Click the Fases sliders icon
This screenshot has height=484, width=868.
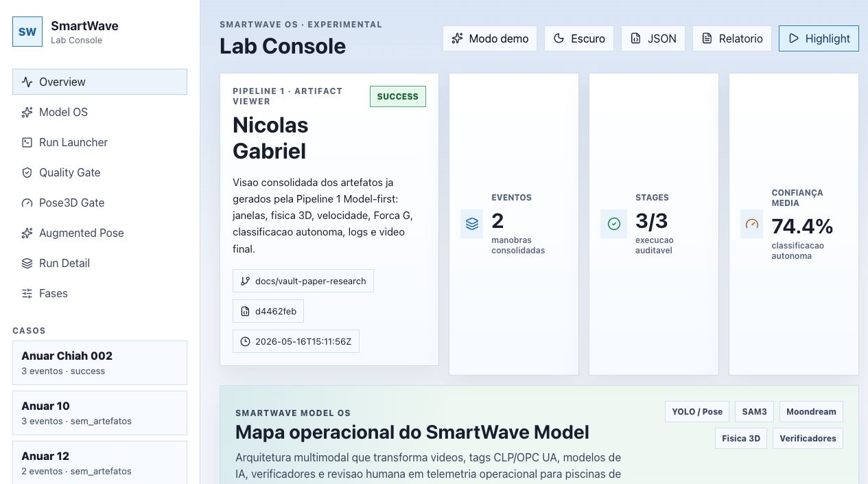[27, 293]
